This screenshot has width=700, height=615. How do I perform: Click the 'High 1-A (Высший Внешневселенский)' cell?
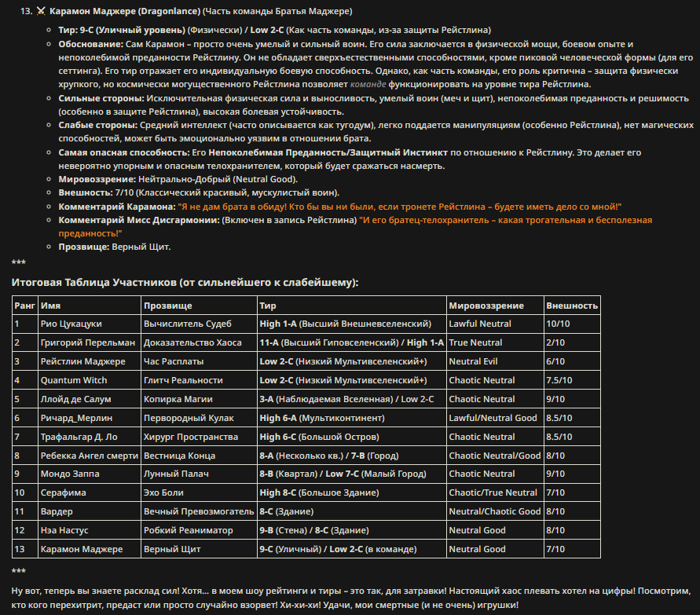tap(352, 324)
